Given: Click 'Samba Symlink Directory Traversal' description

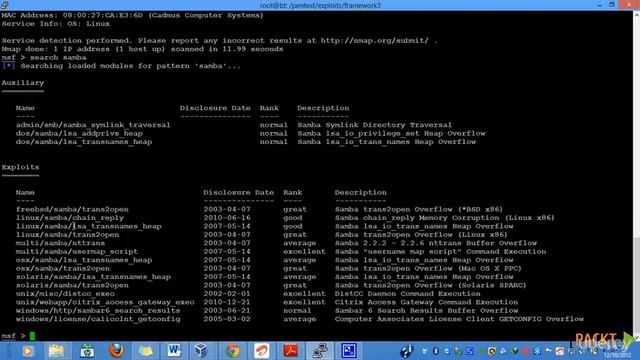Looking at the screenshot, I should pos(375,125).
